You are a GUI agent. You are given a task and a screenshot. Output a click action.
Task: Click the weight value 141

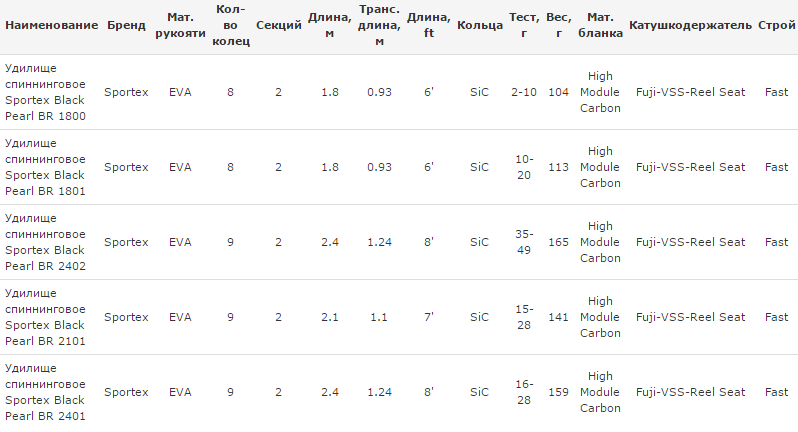click(558, 317)
